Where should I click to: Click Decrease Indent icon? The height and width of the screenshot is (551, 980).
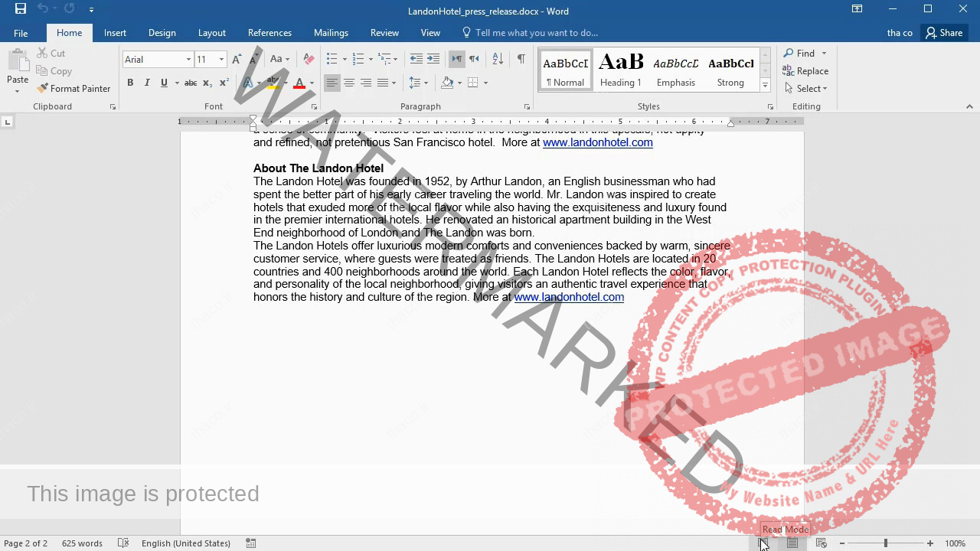click(x=416, y=60)
